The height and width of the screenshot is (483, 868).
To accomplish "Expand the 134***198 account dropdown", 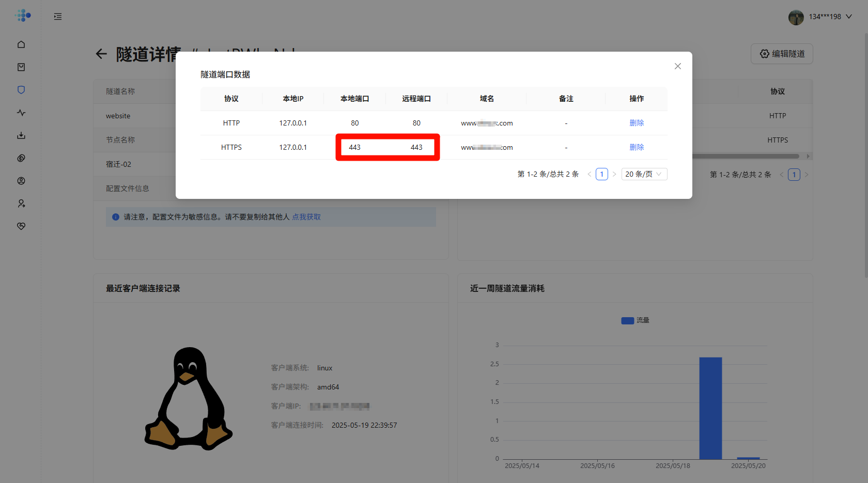I will pos(849,17).
